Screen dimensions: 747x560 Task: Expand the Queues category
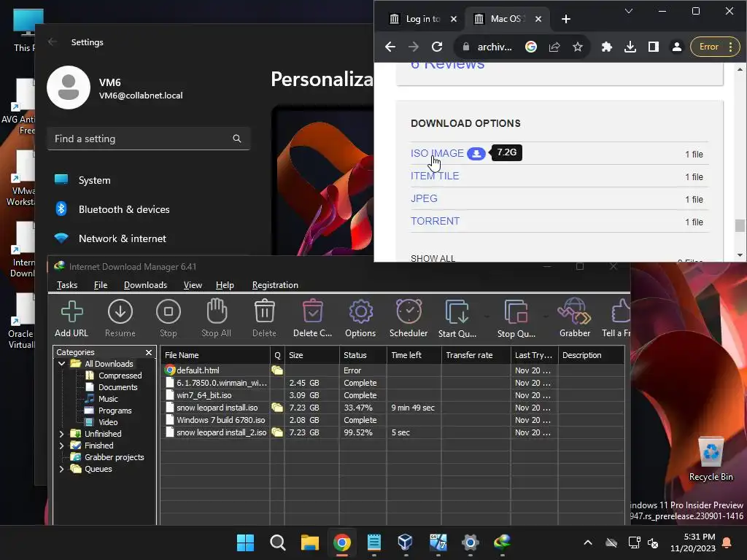point(61,469)
